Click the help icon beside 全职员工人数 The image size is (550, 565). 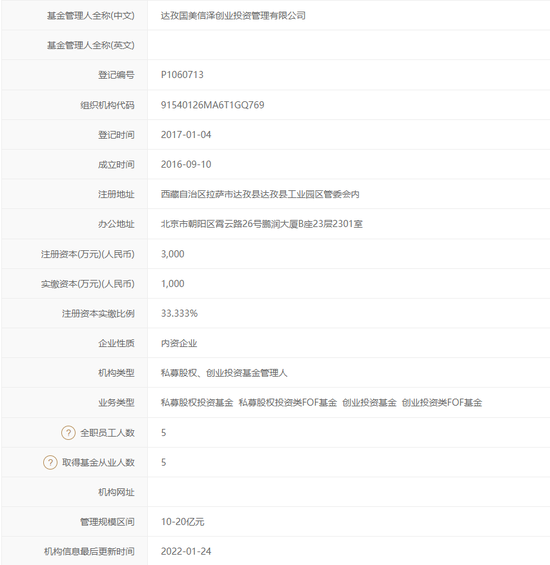68,432
